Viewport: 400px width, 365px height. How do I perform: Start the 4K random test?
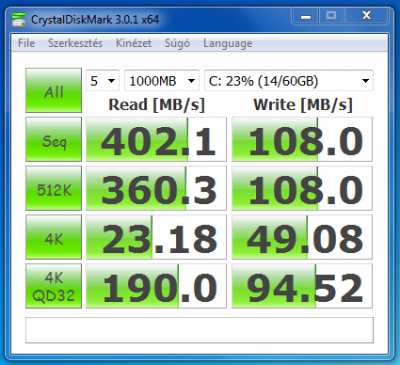tap(54, 237)
